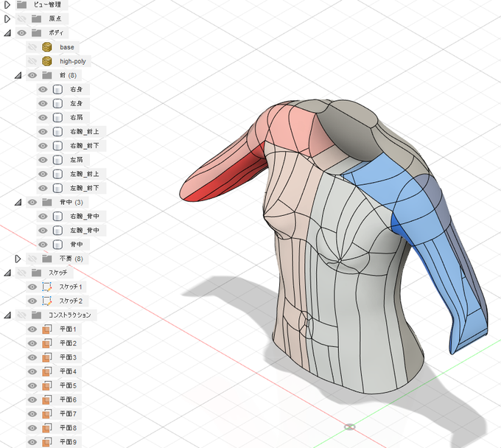The image size is (501, 448).
Task: Click the base mesh body icon
Action: pyautogui.click(x=47, y=47)
